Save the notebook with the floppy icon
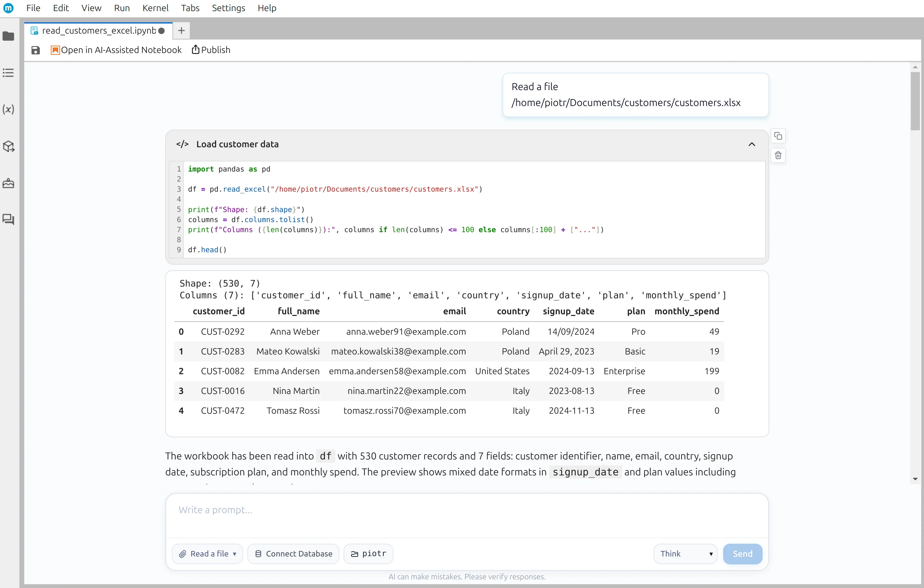This screenshot has width=924, height=588. (x=35, y=50)
